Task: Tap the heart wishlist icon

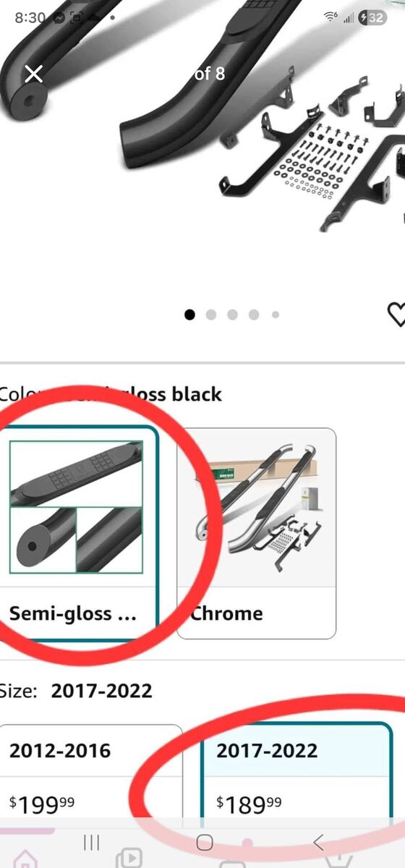Action: point(396,314)
